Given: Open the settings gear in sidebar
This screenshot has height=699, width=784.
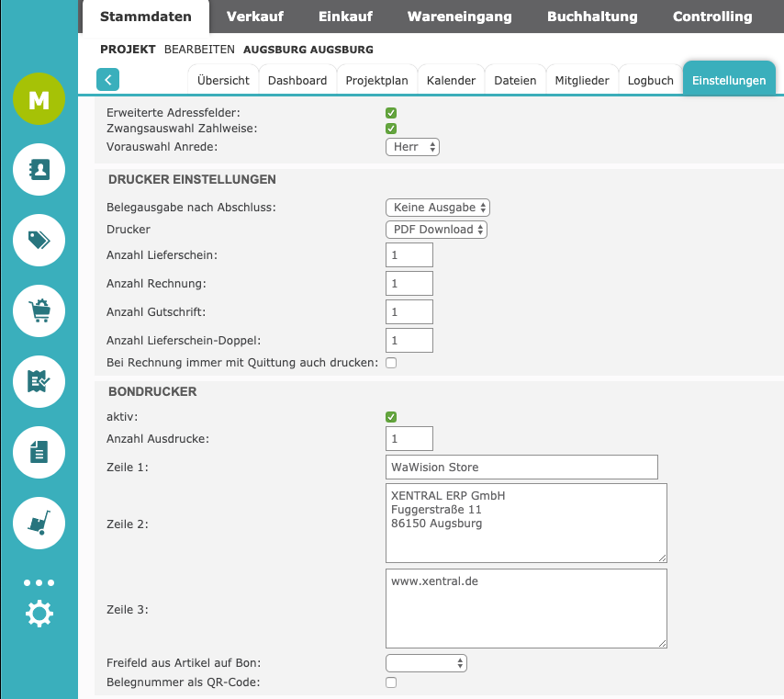Looking at the screenshot, I should click(x=39, y=614).
